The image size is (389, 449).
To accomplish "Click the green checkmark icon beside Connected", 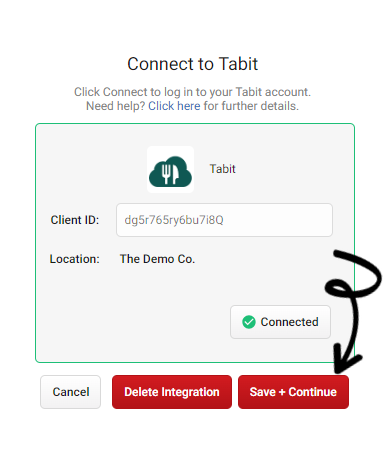I will [249, 322].
